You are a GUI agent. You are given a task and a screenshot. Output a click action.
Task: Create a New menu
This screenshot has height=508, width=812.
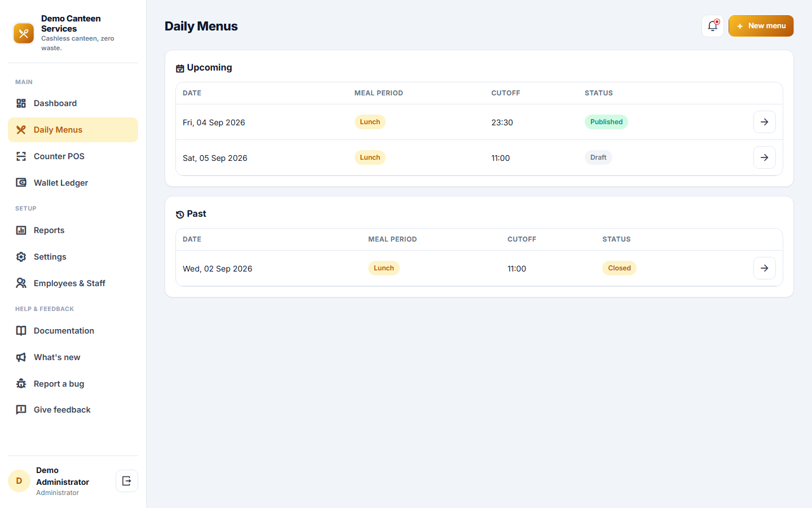761,26
